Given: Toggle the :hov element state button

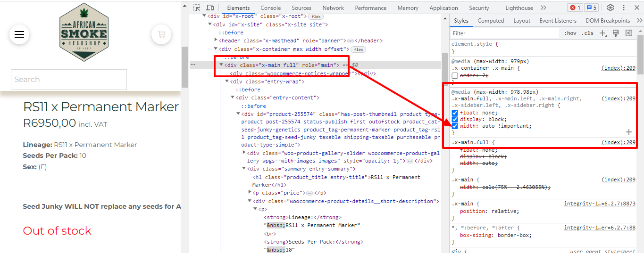Looking at the screenshot, I should click(x=570, y=33).
